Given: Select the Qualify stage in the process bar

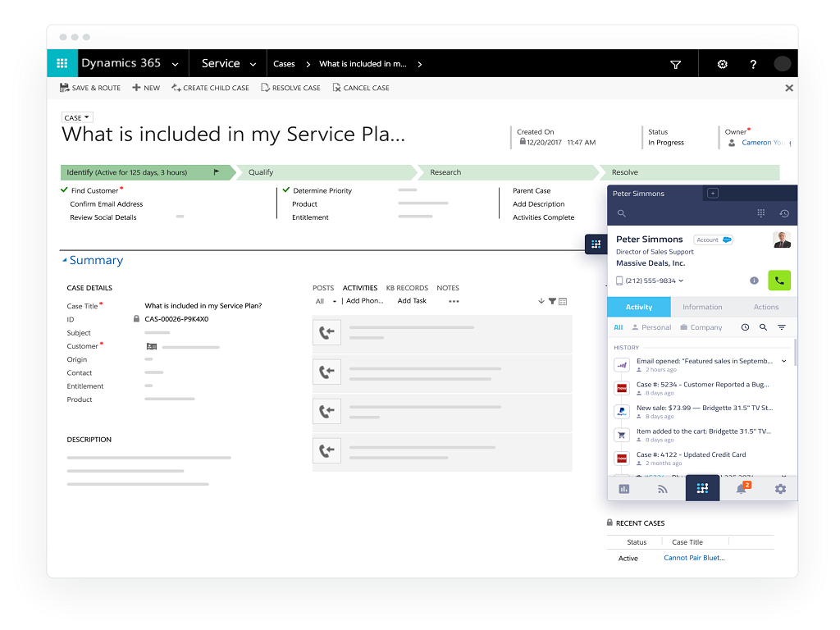Looking at the screenshot, I should [261, 172].
